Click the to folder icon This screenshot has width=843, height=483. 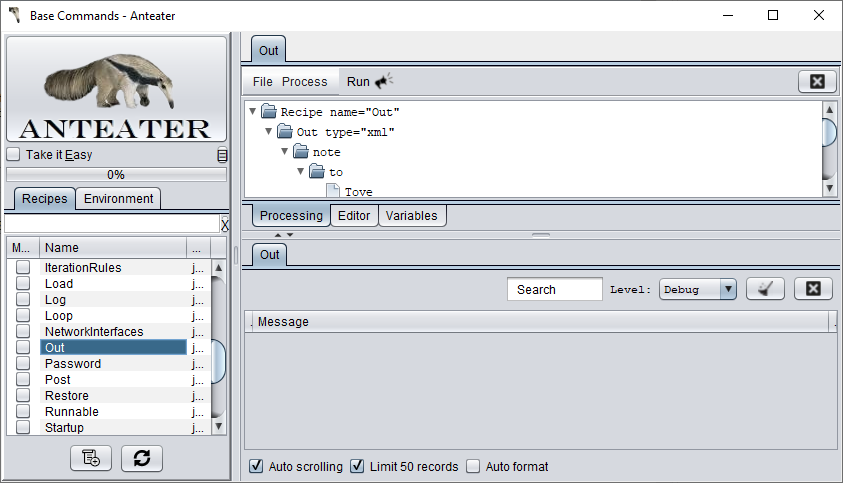[x=317, y=171]
